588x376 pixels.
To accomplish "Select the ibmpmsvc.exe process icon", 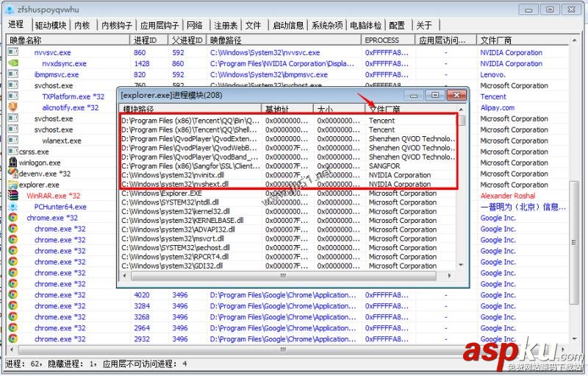I will [x=12, y=74].
